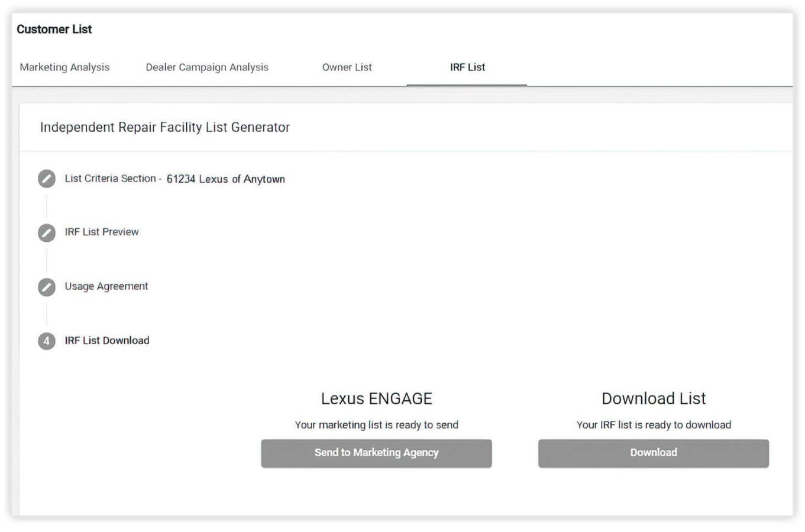Click the Download button
Viewport: 805px width, 532px height.
coord(653,453)
